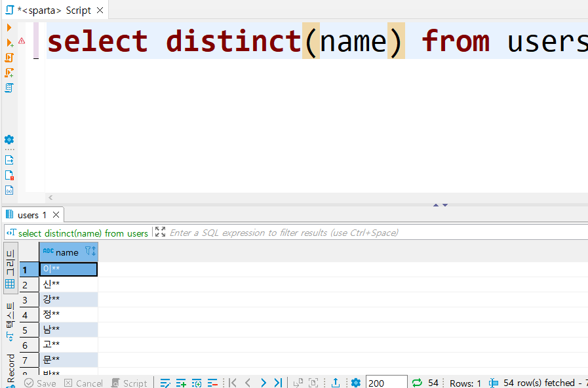Select the cell containing 정**
The width and height of the screenshot is (588, 388).
click(x=68, y=315)
